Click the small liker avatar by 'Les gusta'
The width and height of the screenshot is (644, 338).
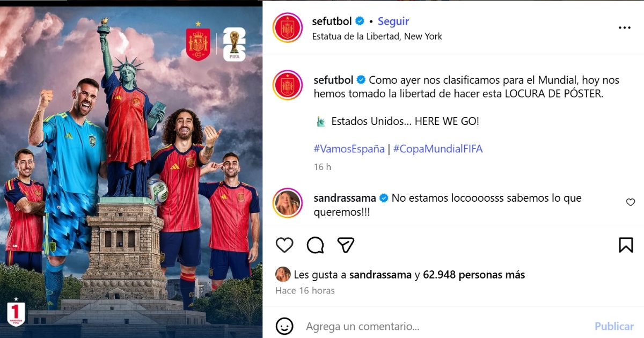point(283,275)
